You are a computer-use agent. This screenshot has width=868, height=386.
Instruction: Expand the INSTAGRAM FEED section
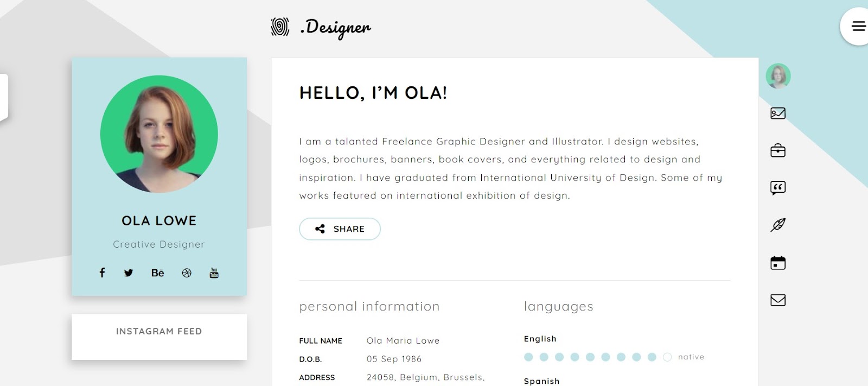[159, 331]
